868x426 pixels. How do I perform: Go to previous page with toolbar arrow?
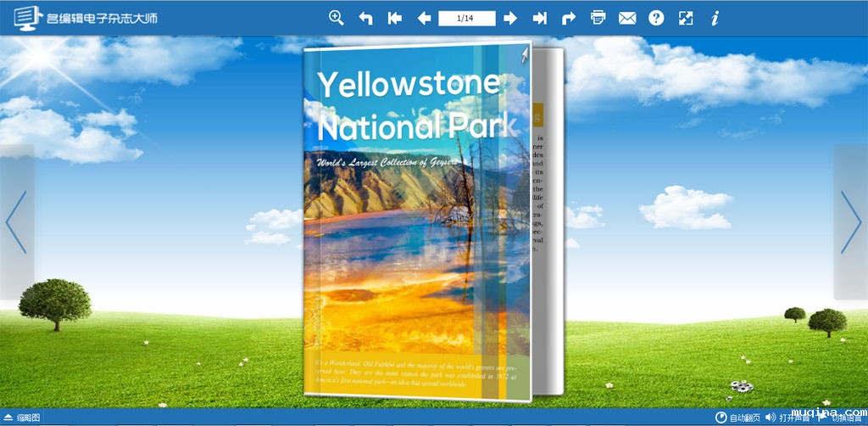pos(424,18)
